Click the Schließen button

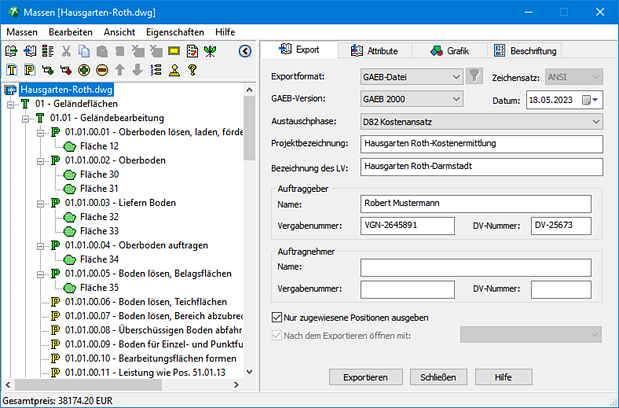point(438,377)
